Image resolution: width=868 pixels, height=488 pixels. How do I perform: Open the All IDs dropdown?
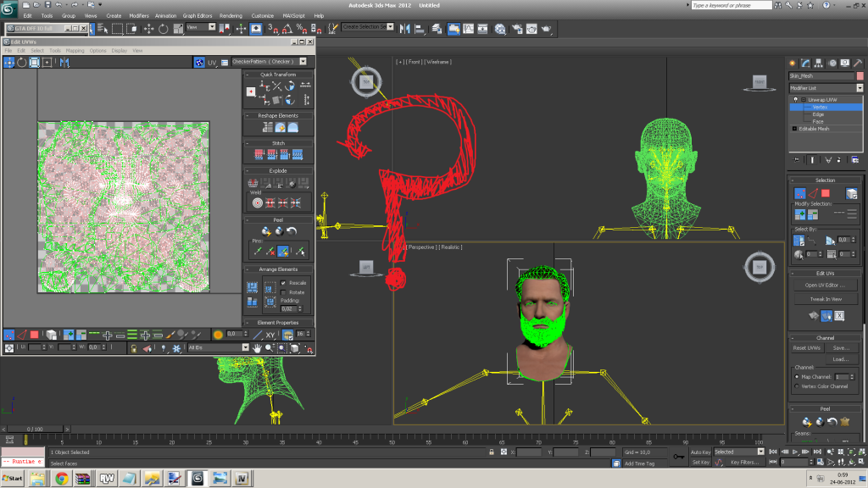[x=245, y=347]
